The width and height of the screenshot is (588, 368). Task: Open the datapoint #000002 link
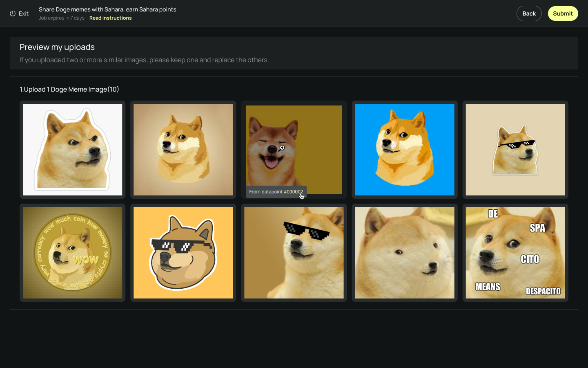coord(294,192)
